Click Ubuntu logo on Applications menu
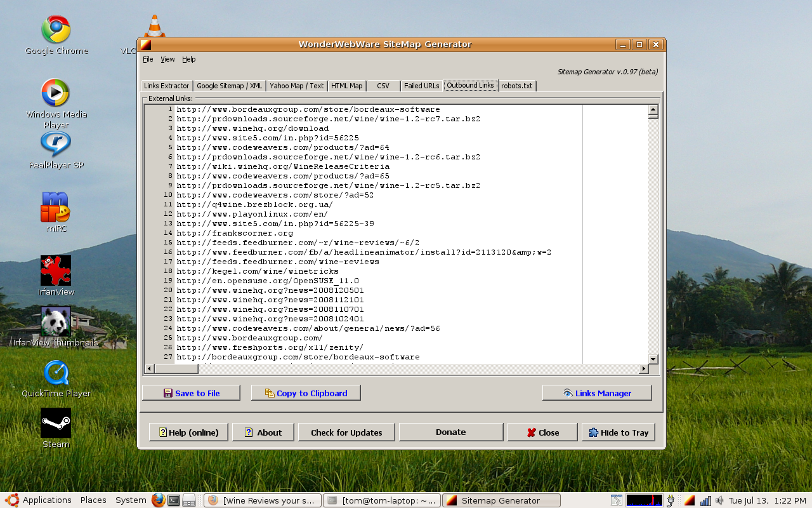 tap(12, 500)
